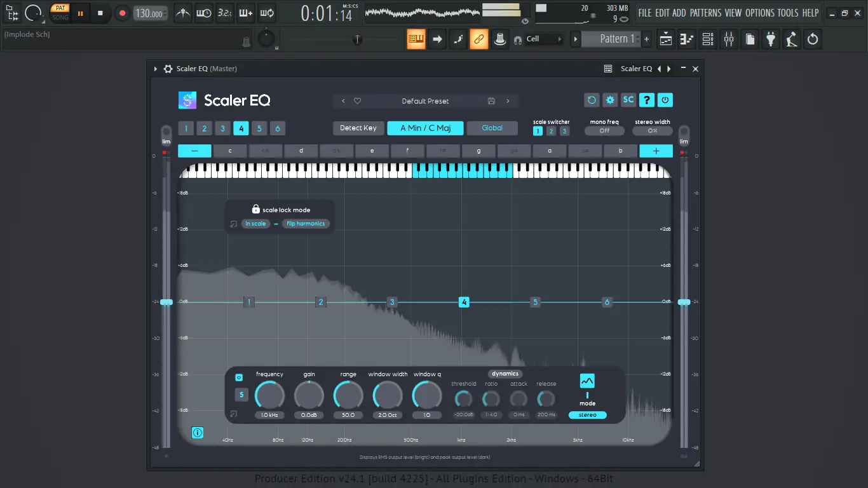Click the main volume slider at the top
The height and width of the screenshot is (488, 868).
pos(357,39)
